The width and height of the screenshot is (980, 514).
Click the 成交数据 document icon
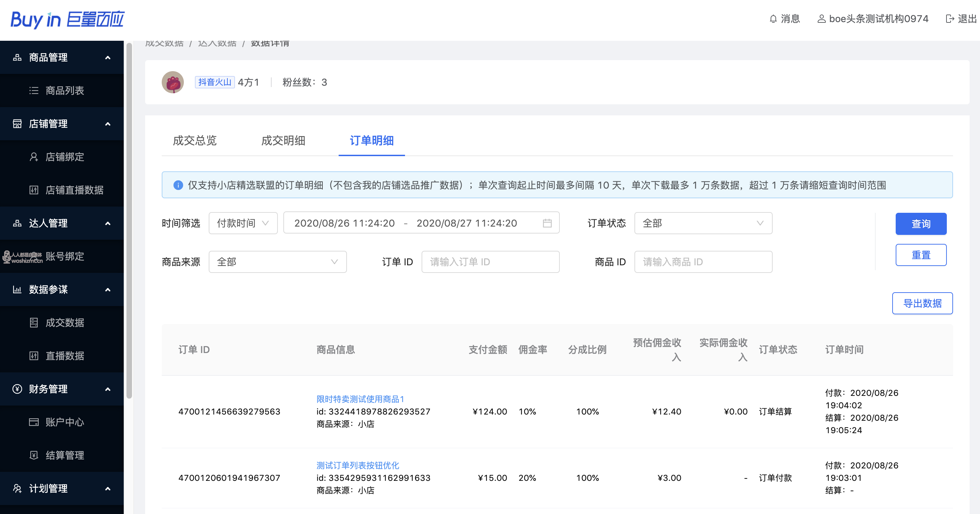tap(34, 323)
